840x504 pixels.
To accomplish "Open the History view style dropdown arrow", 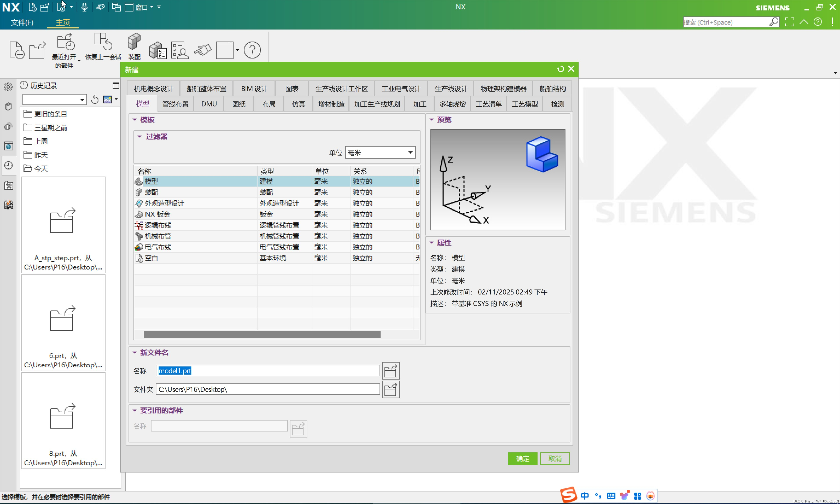I will click(116, 99).
